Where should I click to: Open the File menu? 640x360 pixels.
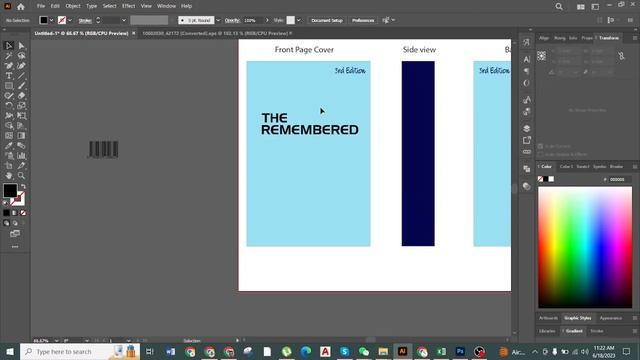click(41, 6)
